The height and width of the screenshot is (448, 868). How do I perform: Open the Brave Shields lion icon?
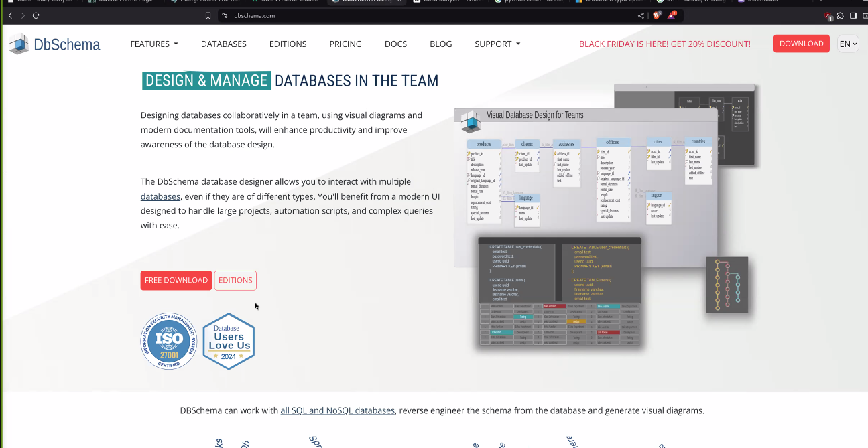coord(657,15)
